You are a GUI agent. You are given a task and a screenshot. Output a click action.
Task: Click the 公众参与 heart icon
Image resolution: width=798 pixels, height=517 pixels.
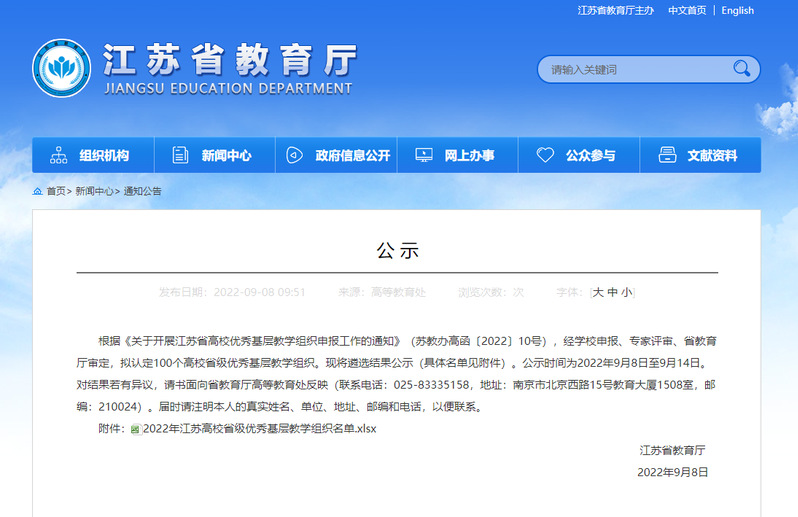545,155
